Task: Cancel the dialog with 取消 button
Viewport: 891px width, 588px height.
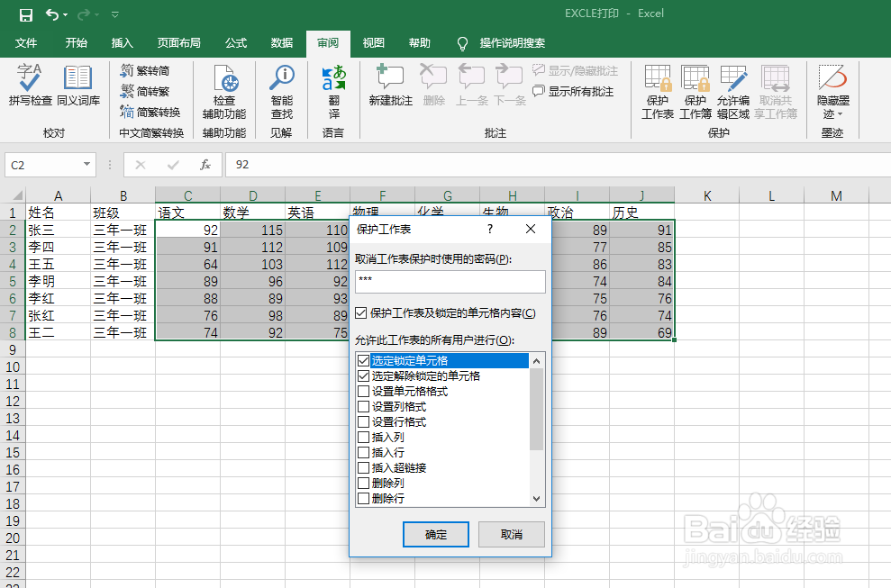Action: pos(511,534)
